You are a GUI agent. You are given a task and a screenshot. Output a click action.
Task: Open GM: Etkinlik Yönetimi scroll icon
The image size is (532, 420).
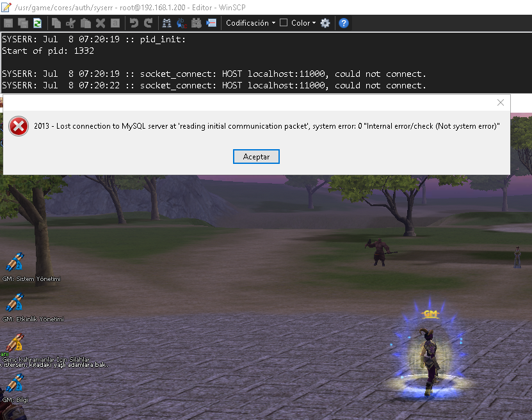pos(15,302)
